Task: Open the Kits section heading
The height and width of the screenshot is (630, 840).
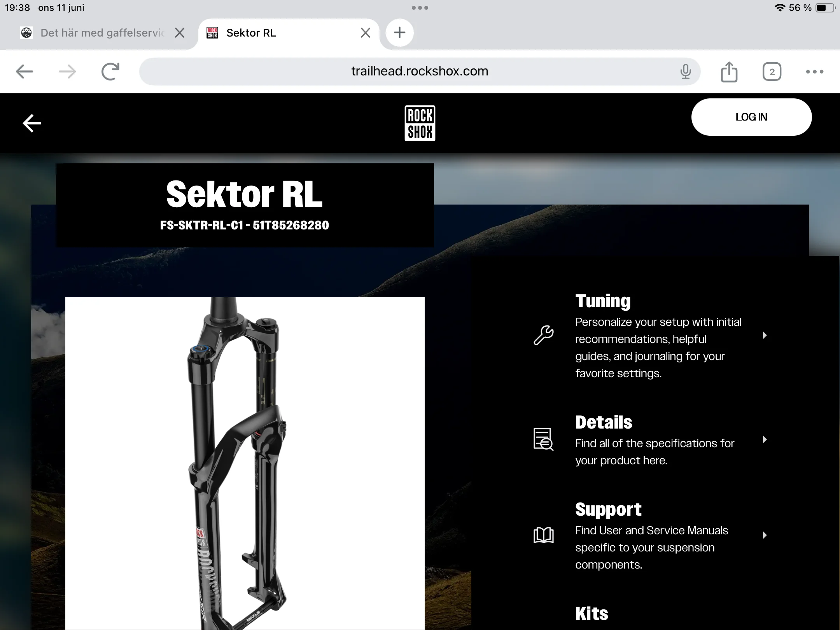Action: [x=592, y=613]
